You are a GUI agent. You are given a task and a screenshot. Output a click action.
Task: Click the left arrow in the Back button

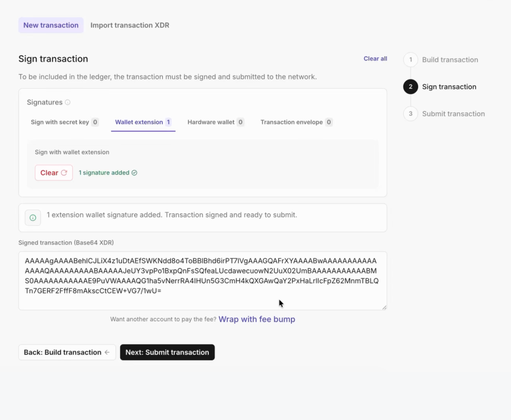[107, 352]
